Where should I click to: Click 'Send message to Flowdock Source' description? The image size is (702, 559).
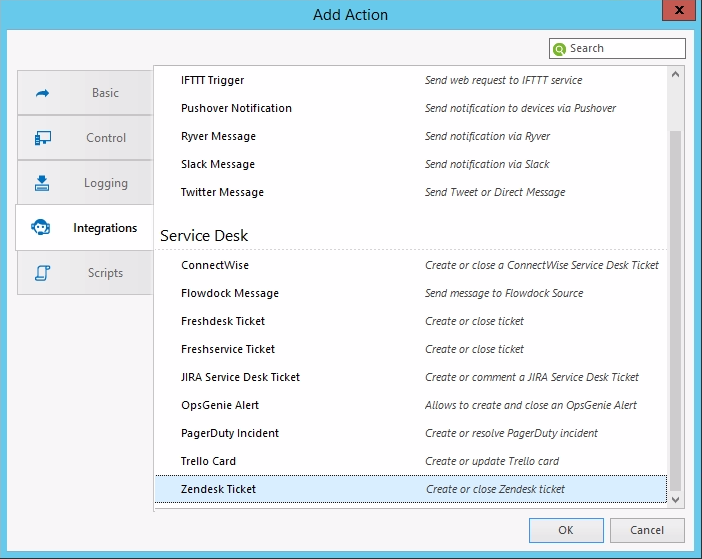[x=504, y=293]
